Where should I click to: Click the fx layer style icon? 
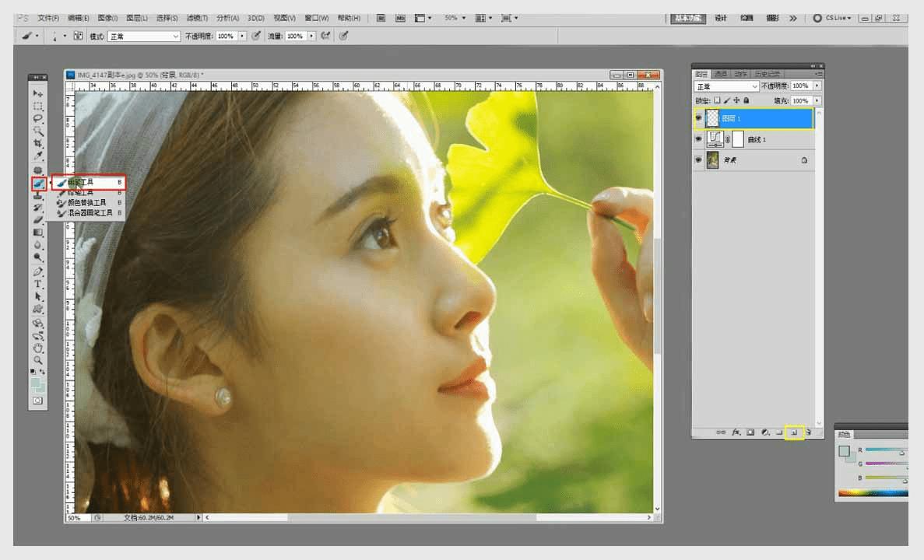click(736, 432)
